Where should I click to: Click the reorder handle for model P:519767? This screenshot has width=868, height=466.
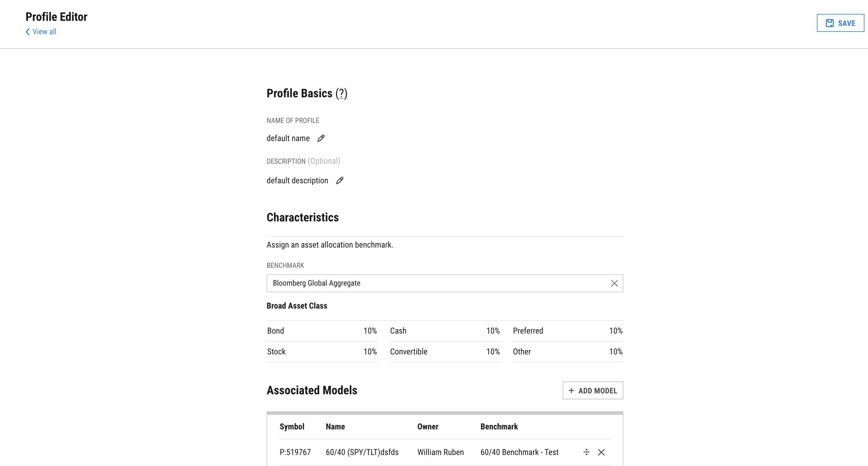586,452
